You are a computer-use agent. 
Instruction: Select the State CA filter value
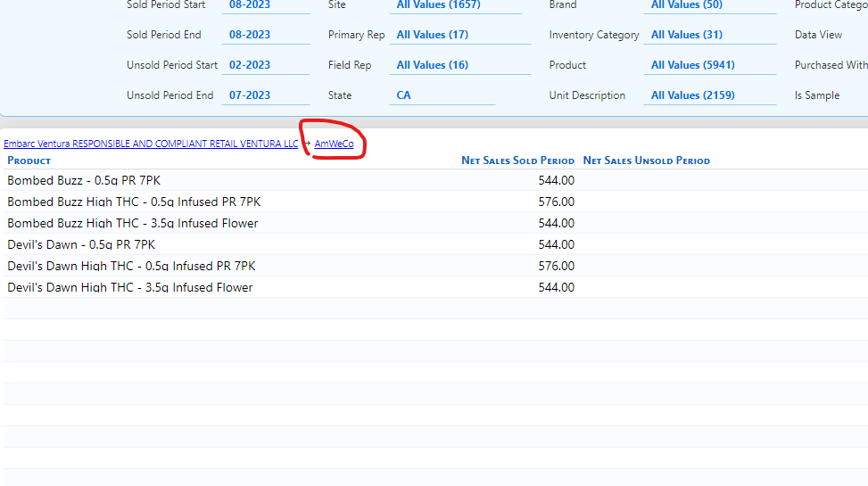pyautogui.click(x=404, y=95)
